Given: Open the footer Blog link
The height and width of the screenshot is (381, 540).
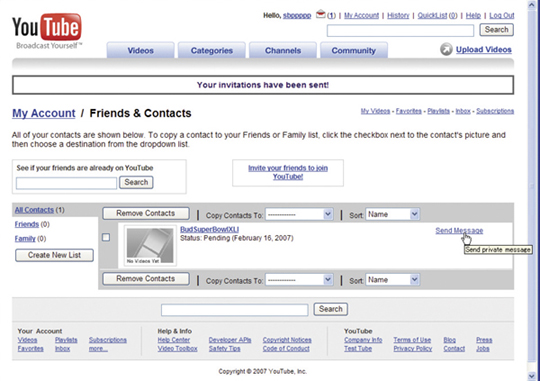Looking at the screenshot, I should point(449,340).
